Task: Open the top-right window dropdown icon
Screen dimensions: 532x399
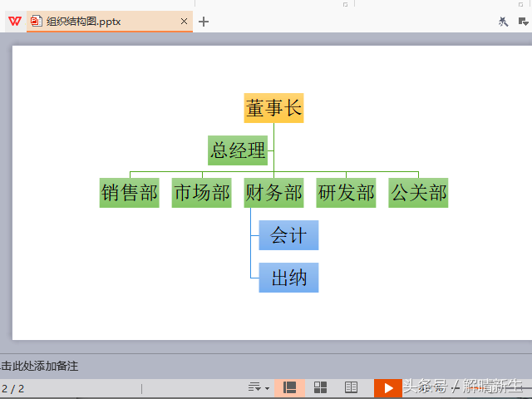Action: point(523,22)
